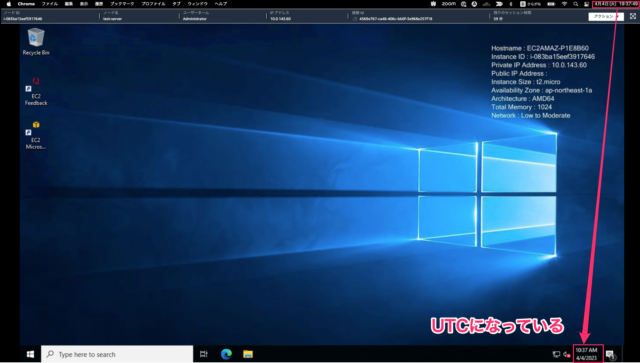
Task: Open Spotlight search in the Mac menu bar
Action: [576, 4]
